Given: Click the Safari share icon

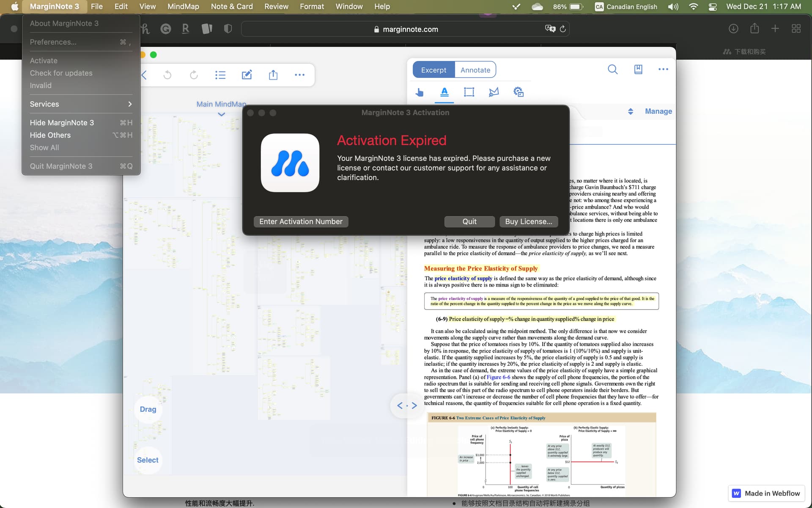Looking at the screenshot, I should point(754,28).
